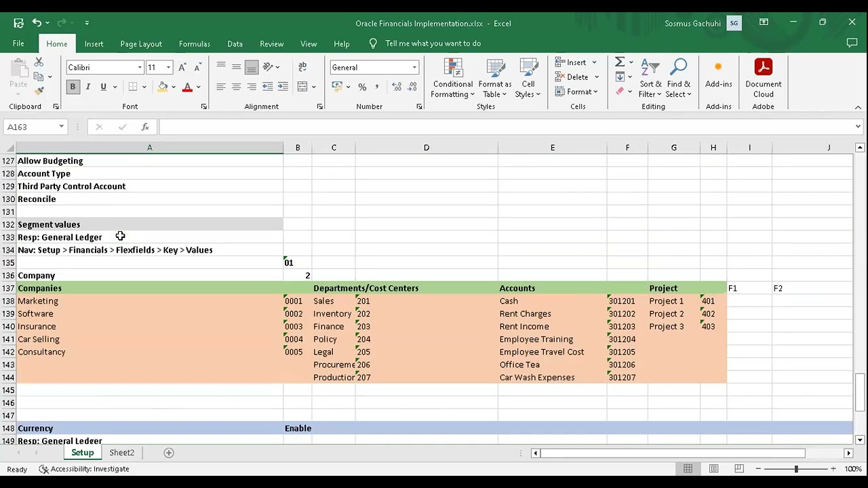The height and width of the screenshot is (488, 868).
Task: Switch to Page Layout view icon
Action: 713,468
